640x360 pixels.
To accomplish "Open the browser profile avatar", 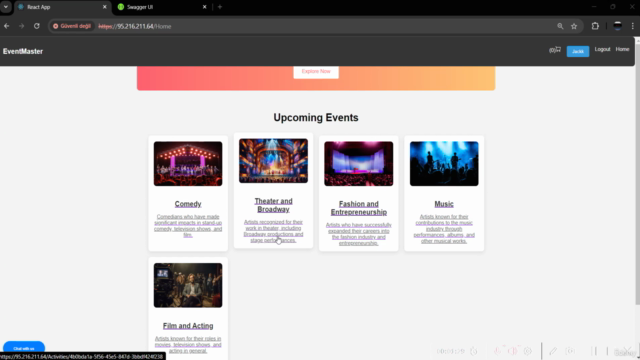I will click(x=618, y=26).
